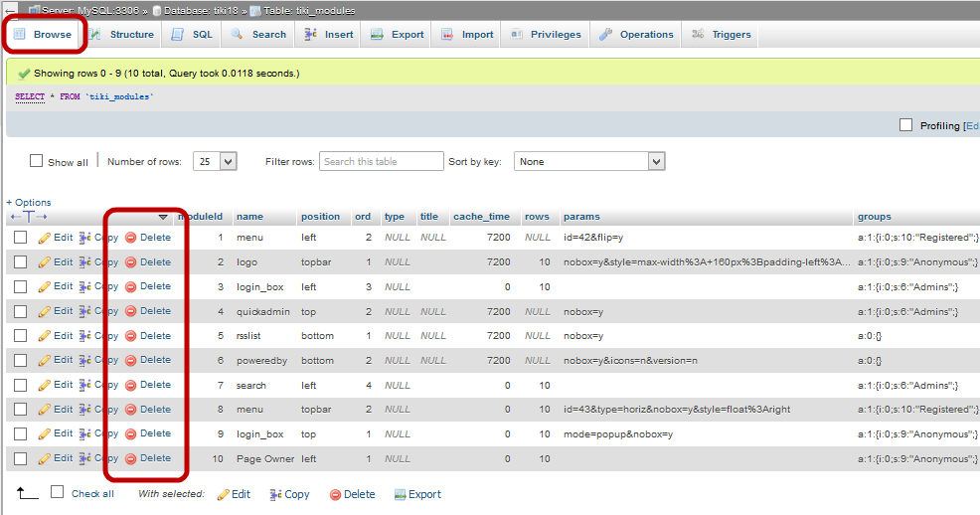The image size is (980, 515).
Task: Click the With selected Copy icon at bottom
Action: (x=275, y=494)
